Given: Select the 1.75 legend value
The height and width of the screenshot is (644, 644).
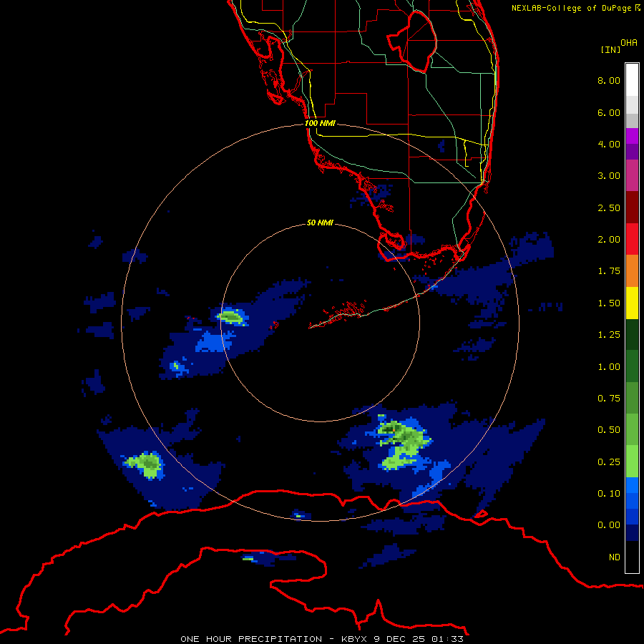Looking at the screenshot, I should (x=609, y=271).
